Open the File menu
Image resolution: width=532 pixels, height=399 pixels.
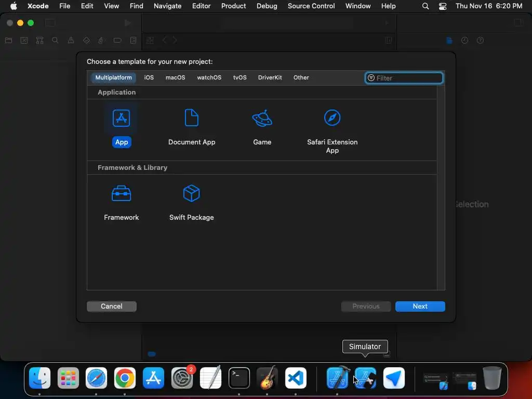point(64,6)
